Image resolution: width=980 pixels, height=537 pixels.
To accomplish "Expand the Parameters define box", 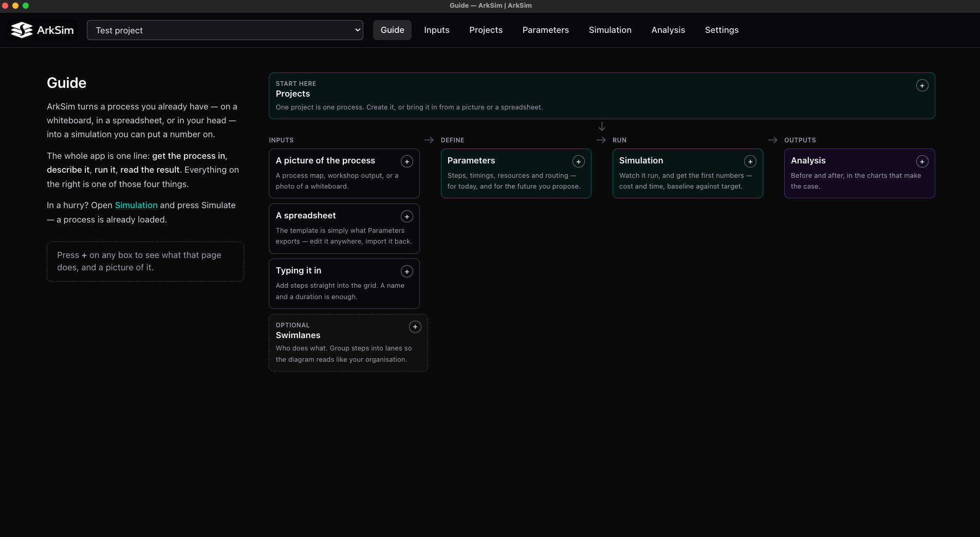I will point(579,162).
